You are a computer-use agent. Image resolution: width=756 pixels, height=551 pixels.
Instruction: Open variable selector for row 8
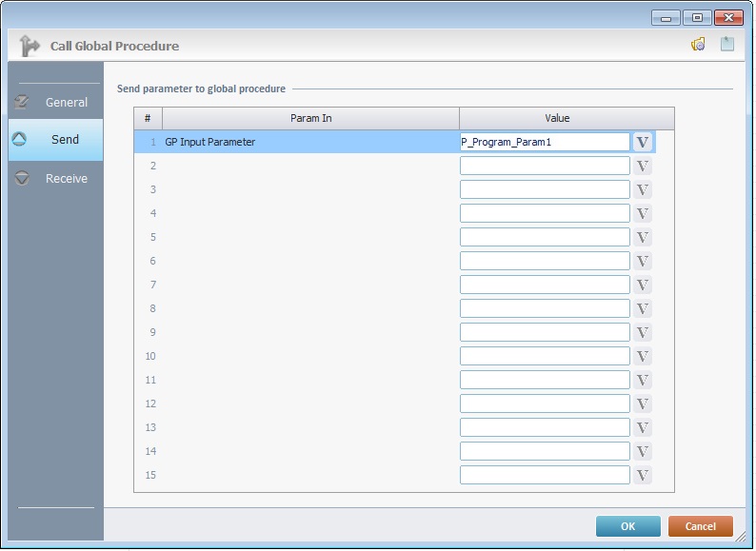643,308
